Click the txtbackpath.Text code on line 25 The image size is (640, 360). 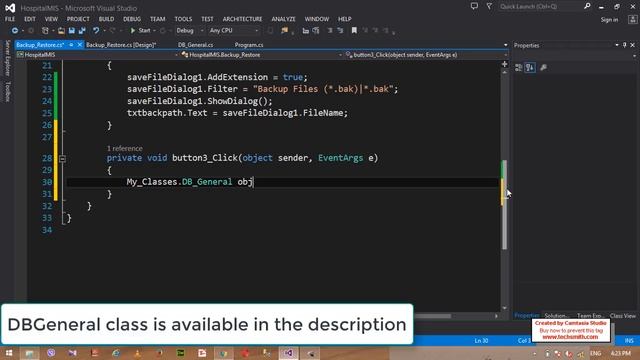click(x=167, y=113)
